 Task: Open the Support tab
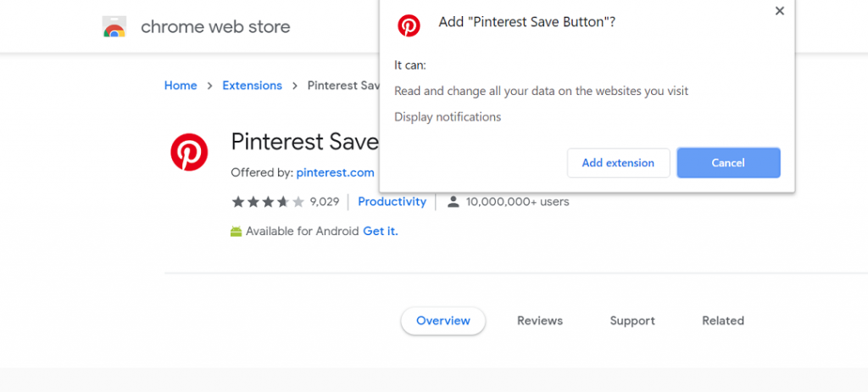[632, 321]
